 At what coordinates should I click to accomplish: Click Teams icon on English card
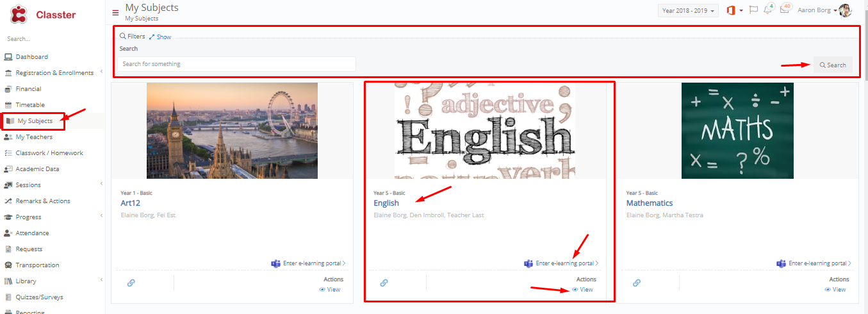[x=528, y=263]
